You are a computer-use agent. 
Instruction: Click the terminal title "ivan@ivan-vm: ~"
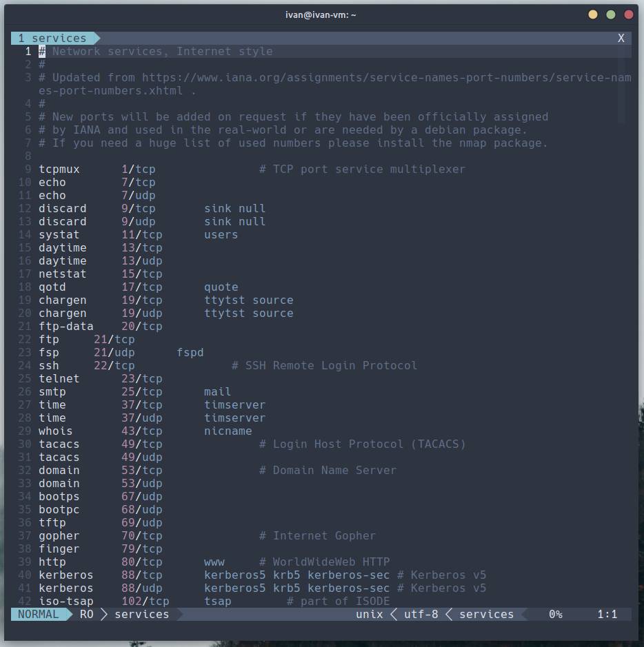click(321, 14)
